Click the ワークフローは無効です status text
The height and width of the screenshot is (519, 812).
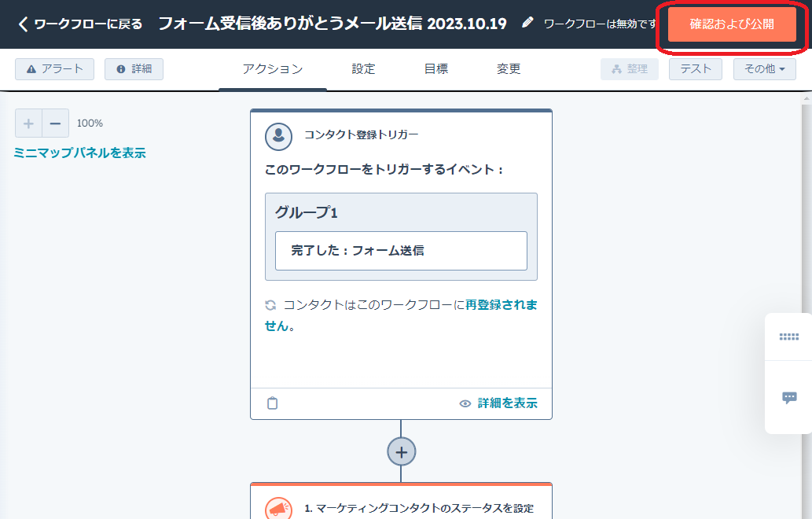click(600, 24)
